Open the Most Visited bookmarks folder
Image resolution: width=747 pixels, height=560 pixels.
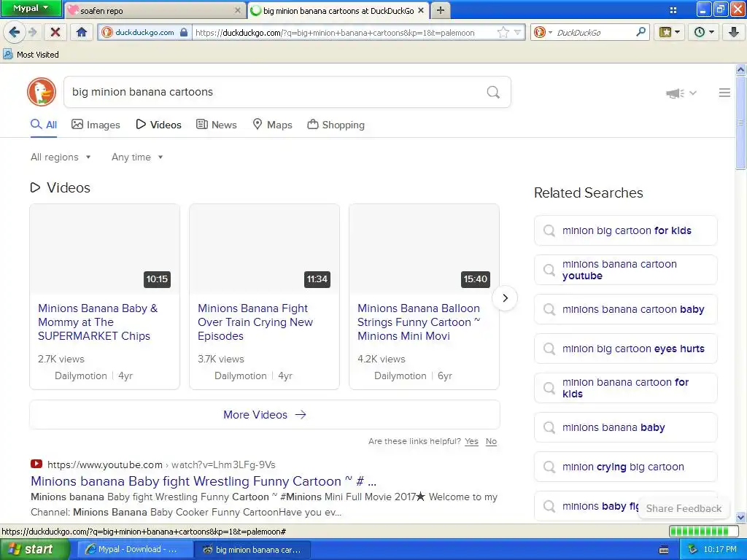[31, 55]
